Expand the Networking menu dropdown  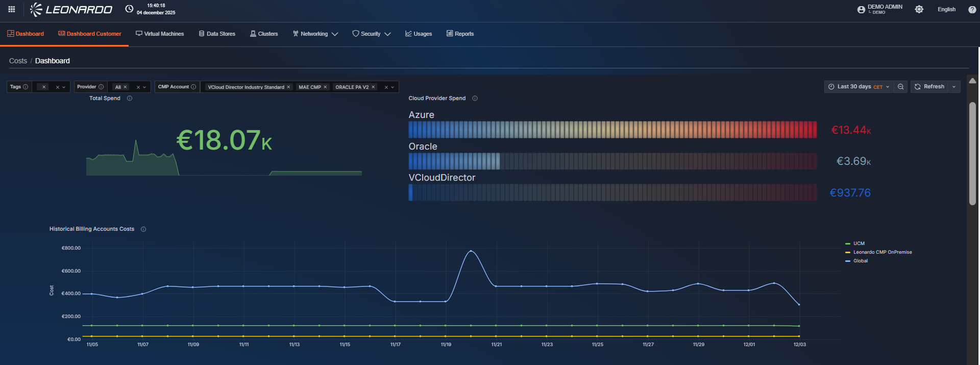coord(315,34)
